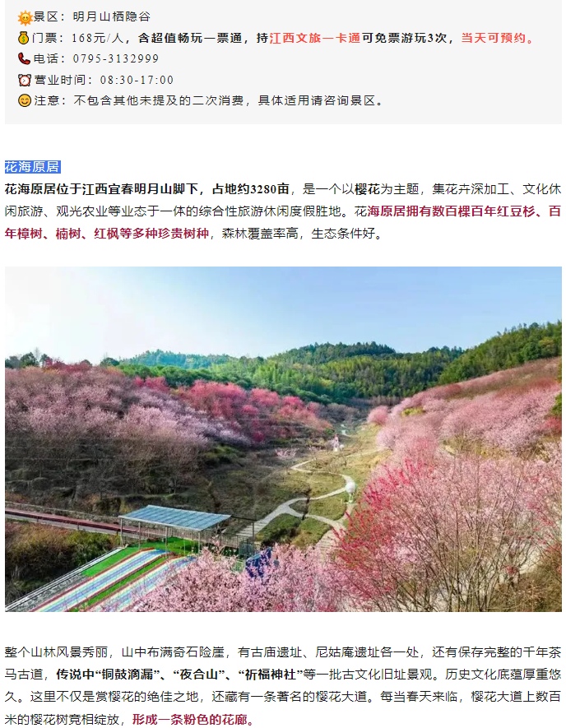Open the cherry blossom valley photo

[283, 438]
